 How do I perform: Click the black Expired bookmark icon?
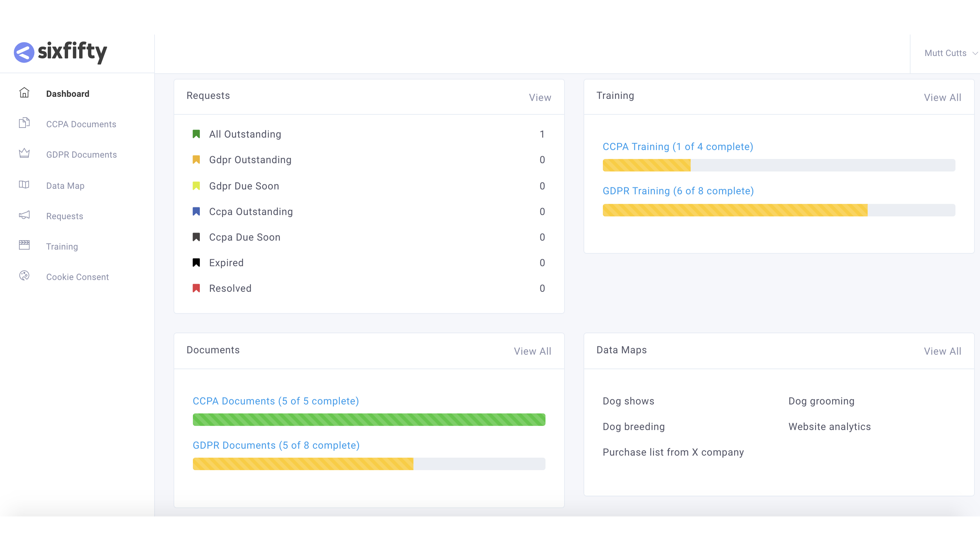(196, 263)
